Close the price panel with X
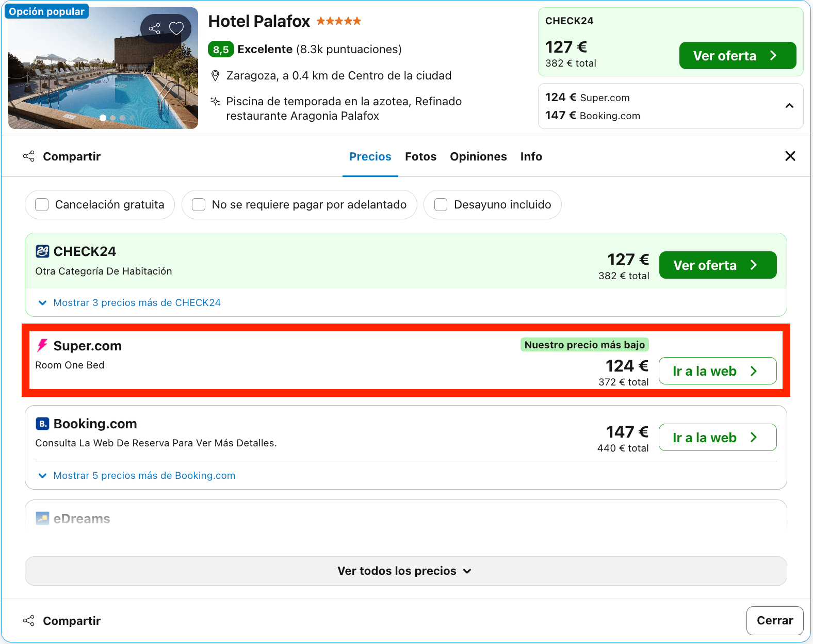Screen dimensions: 813x644 [790, 156]
